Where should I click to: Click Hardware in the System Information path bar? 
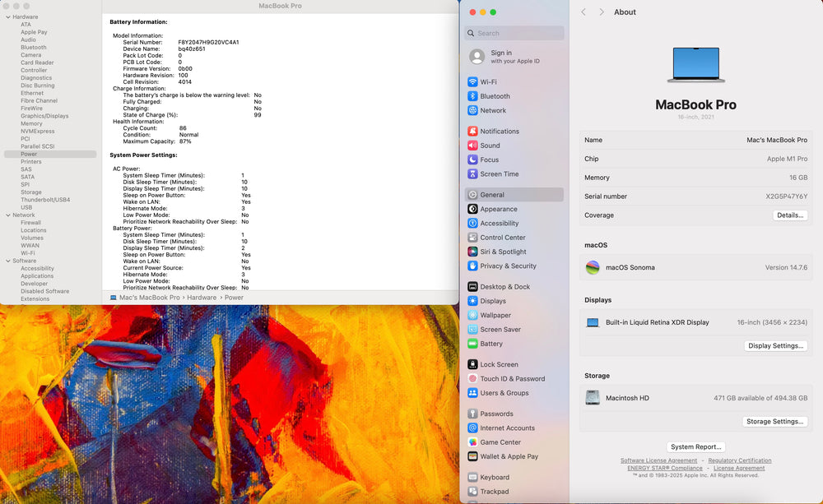202,298
